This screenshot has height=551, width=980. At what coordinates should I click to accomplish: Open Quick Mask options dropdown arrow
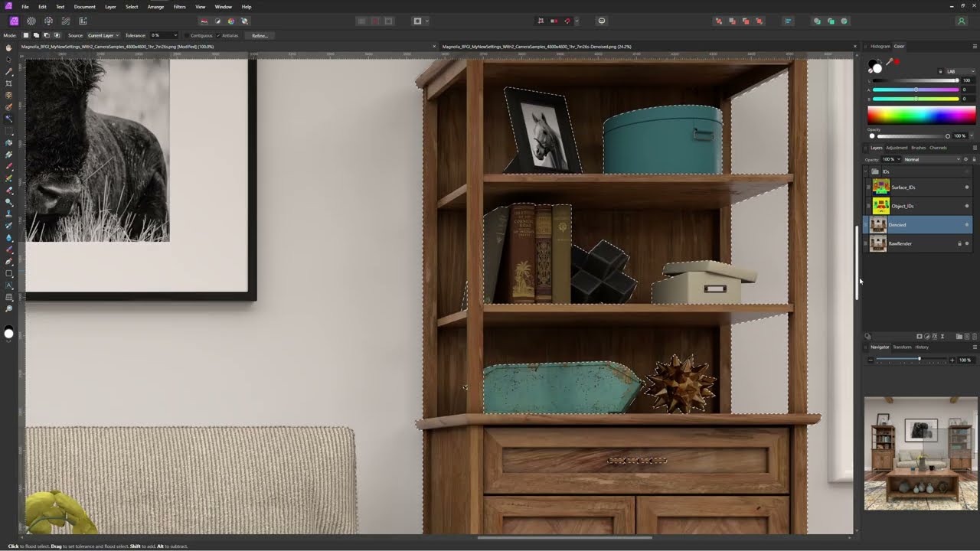point(427,21)
